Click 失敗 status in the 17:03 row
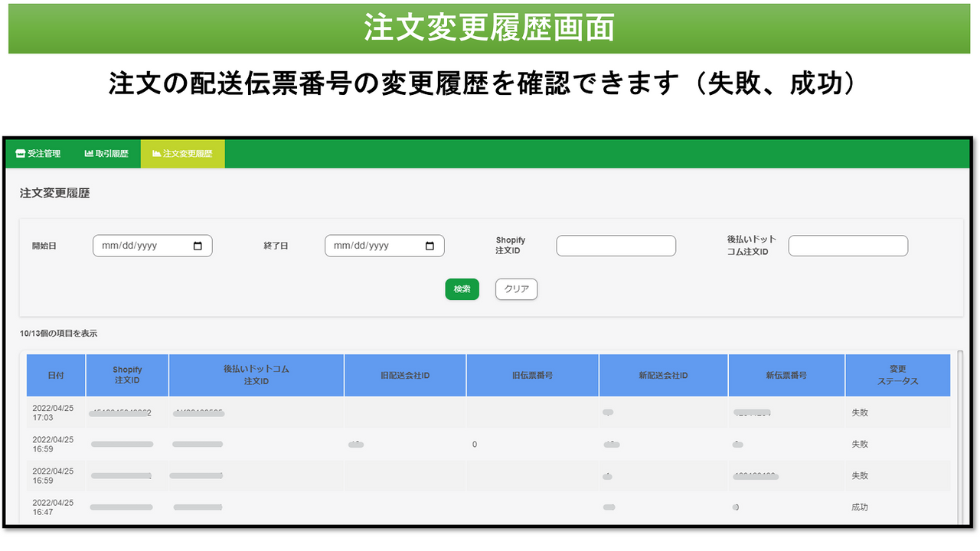The image size is (980, 551). (x=860, y=413)
